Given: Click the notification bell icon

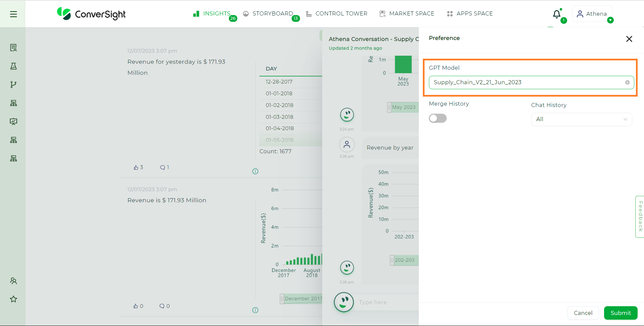Looking at the screenshot, I should click(557, 14).
